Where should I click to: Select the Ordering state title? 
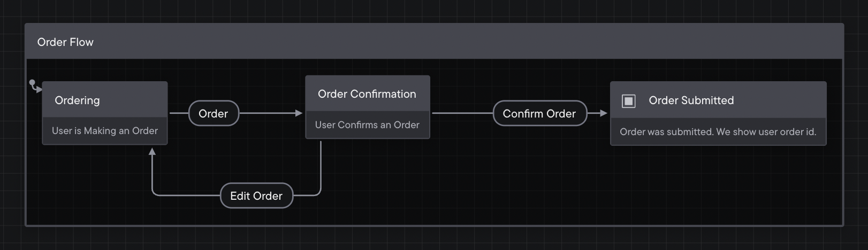pyautogui.click(x=77, y=100)
